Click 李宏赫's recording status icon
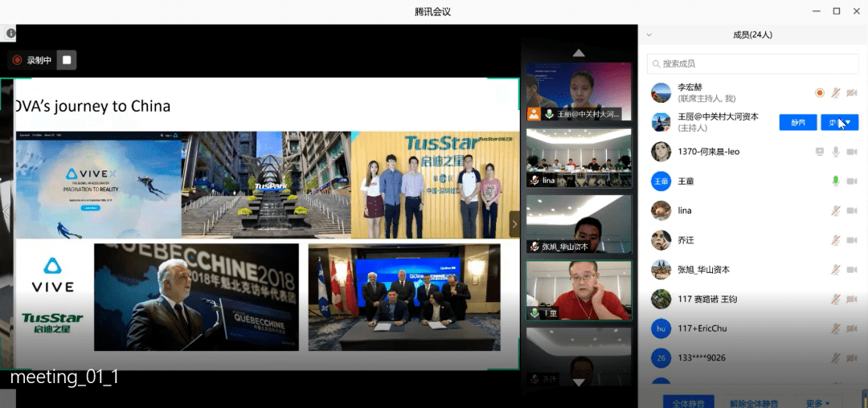The image size is (868, 408). (x=820, y=93)
